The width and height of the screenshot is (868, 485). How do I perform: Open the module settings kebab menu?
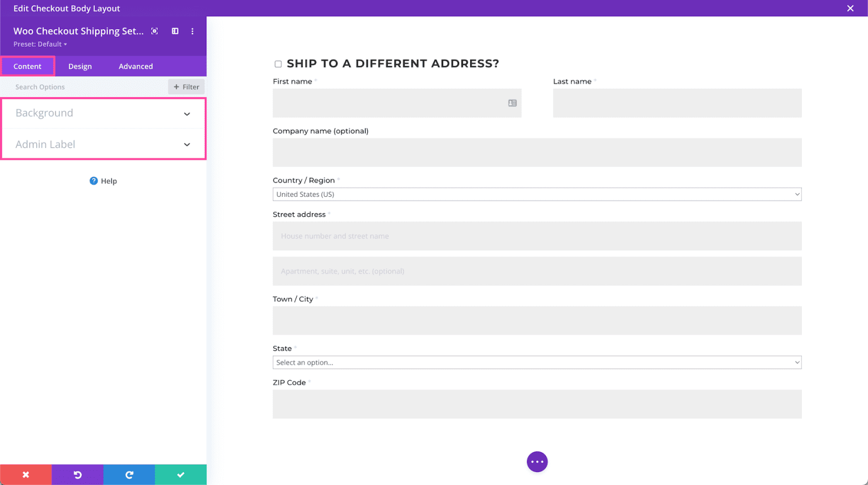click(x=192, y=31)
